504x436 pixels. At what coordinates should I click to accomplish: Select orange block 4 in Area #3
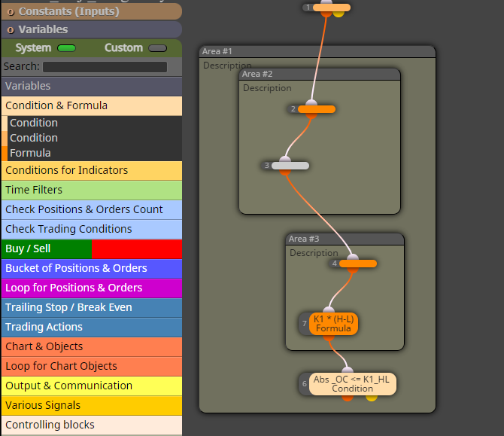click(358, 264)
